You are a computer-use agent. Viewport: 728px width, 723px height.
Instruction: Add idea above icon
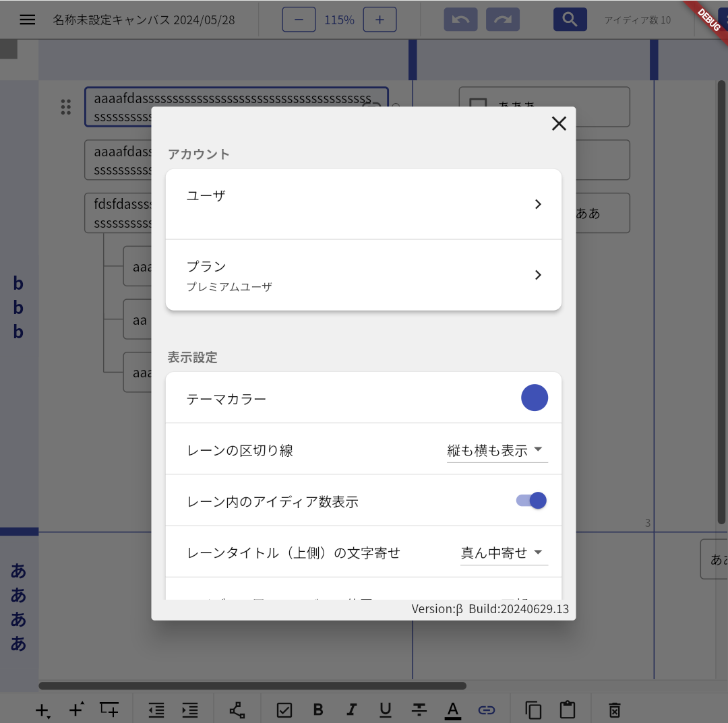(77, 709)
